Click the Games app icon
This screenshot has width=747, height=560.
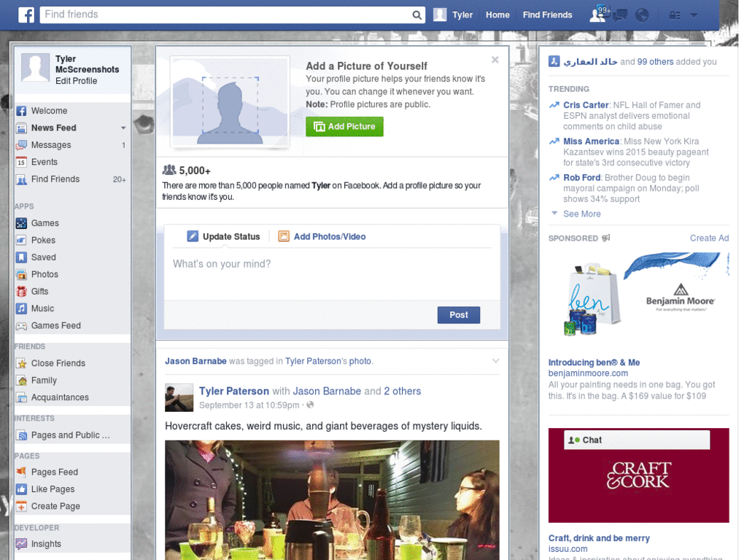(21, 223)
